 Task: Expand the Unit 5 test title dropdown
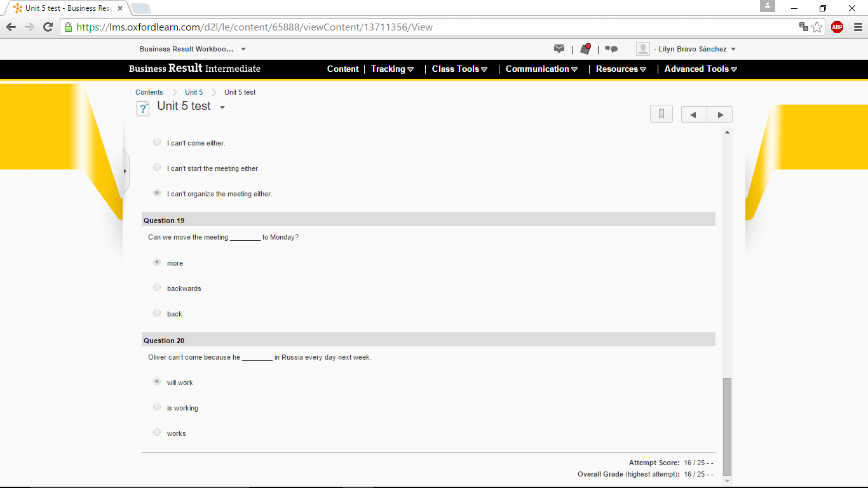click(222, 107)
